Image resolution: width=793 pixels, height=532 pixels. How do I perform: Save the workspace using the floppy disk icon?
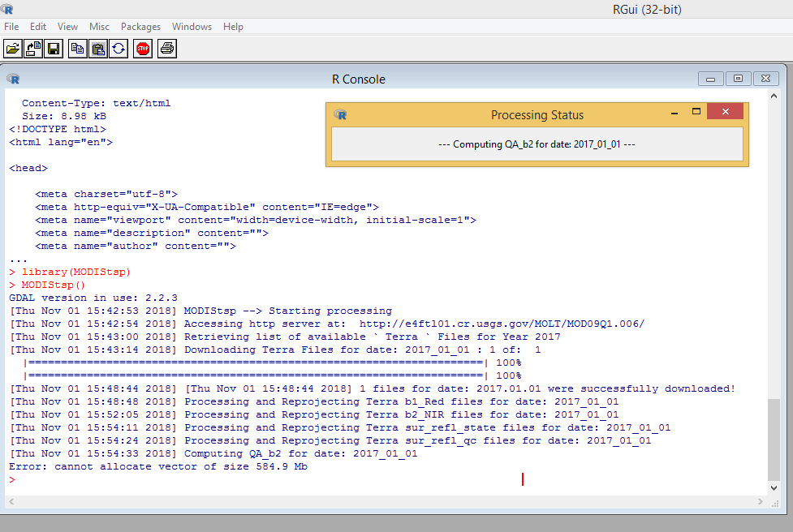point(53,48)
